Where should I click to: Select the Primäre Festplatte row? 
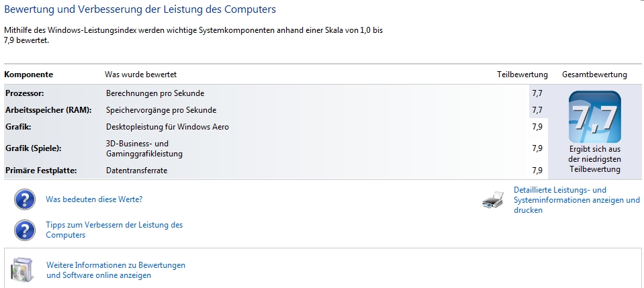click(x=276, y=170)
